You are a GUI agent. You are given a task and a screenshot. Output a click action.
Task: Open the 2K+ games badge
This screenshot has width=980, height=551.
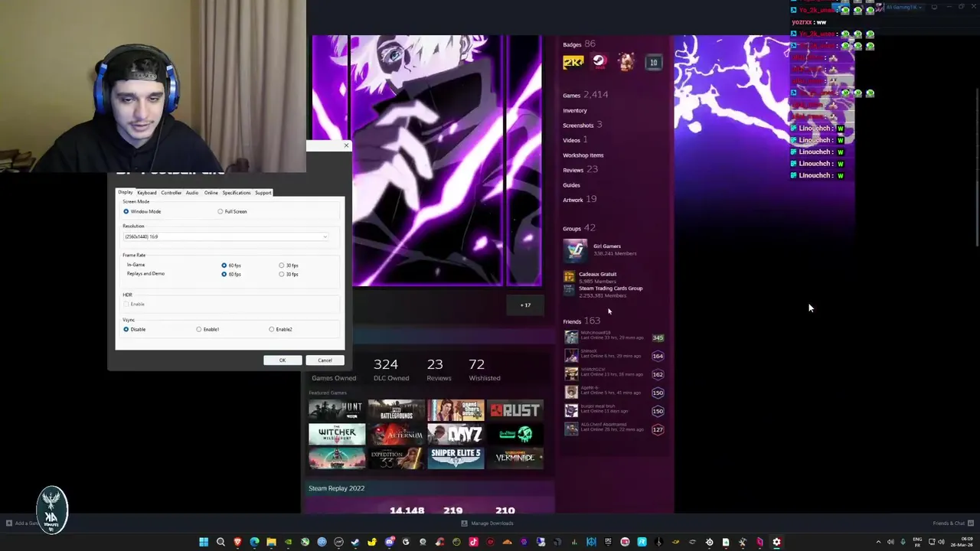tap(573, 62)
